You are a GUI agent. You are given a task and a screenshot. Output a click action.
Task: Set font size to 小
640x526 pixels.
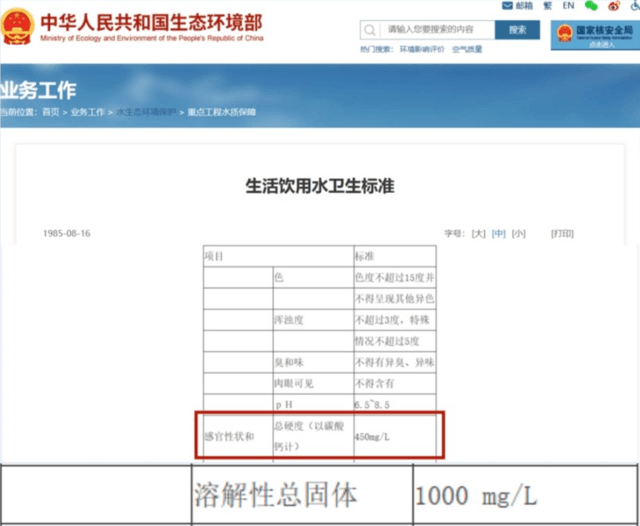518,233
